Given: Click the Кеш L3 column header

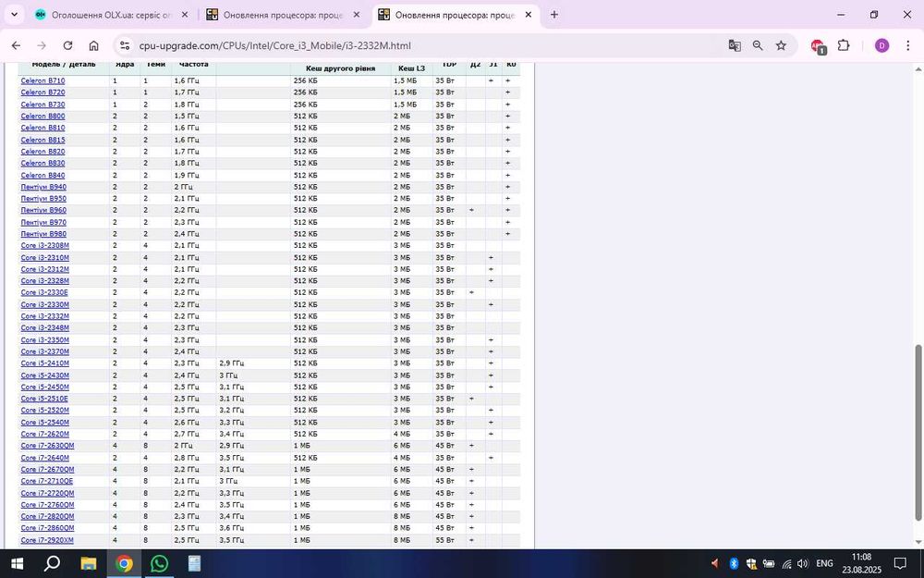Looking at the screenshot, I should click(411, 69).
